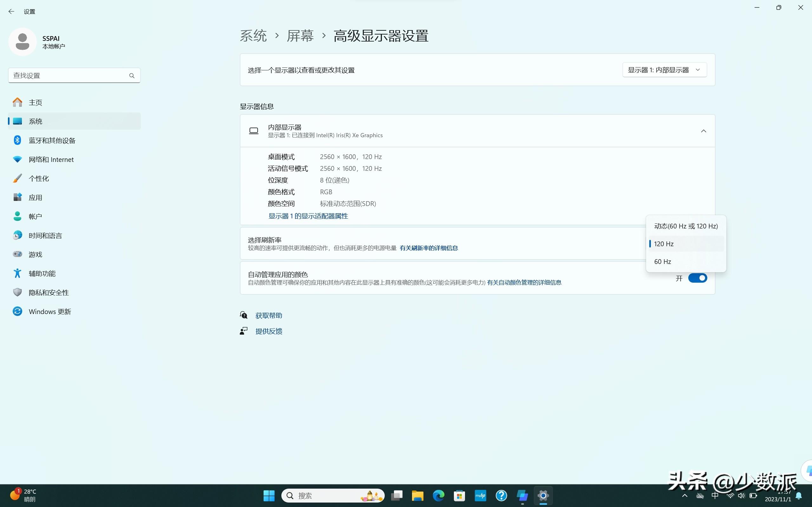This screenshot has width=812, height=507.
Task: Go to Screen (屏幕) in the breadcrumb
Action: tap(300, 36)
